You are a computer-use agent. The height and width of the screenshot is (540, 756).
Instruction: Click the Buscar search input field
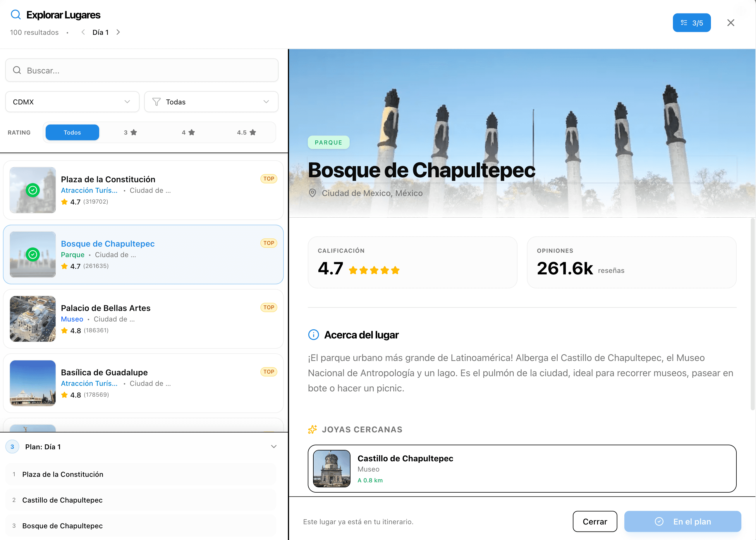click(142, 70)
